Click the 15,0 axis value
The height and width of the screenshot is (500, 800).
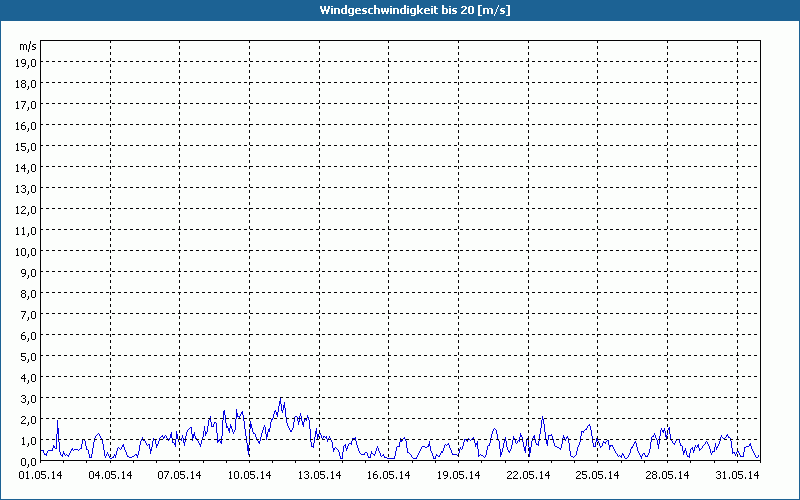click(x=26, y=147)
